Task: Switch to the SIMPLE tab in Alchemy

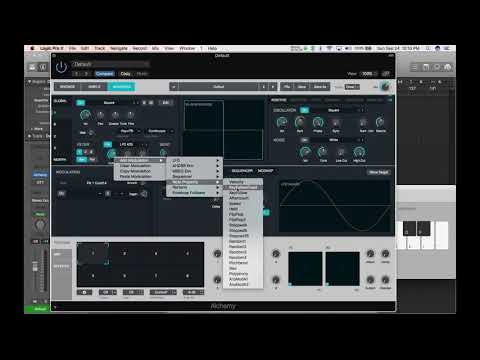Action: pyautogui.click(x=94, y=87)
